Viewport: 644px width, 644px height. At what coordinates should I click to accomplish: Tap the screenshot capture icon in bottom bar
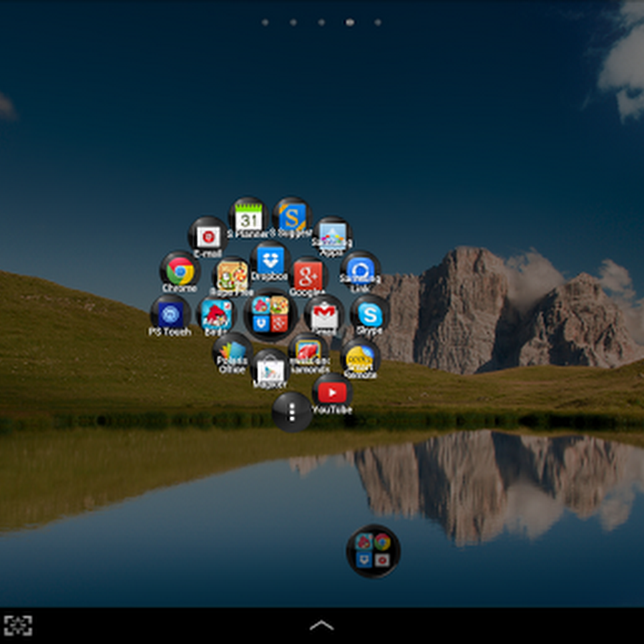pyautogui.click(x=18, y=625)
